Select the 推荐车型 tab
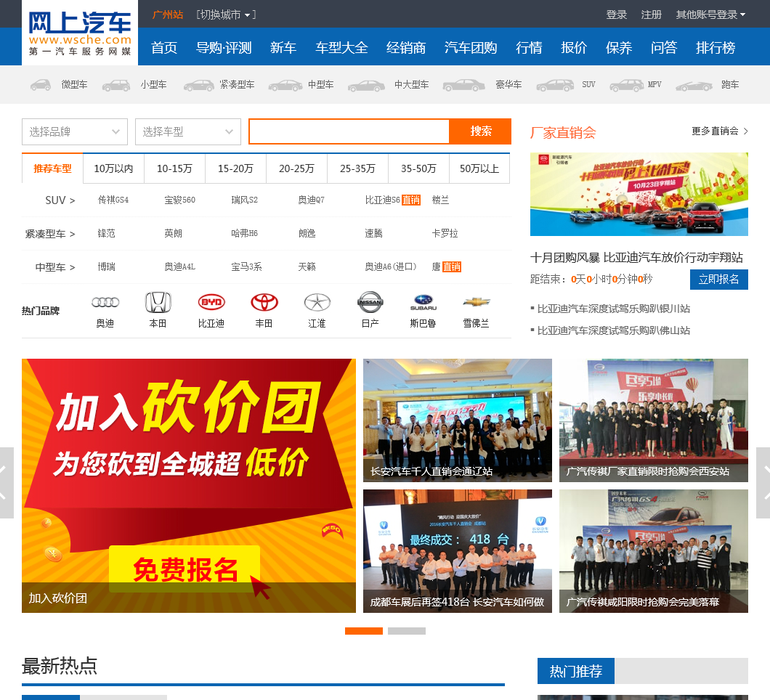This screenshot has height=700, width=770. coord(52,168)
